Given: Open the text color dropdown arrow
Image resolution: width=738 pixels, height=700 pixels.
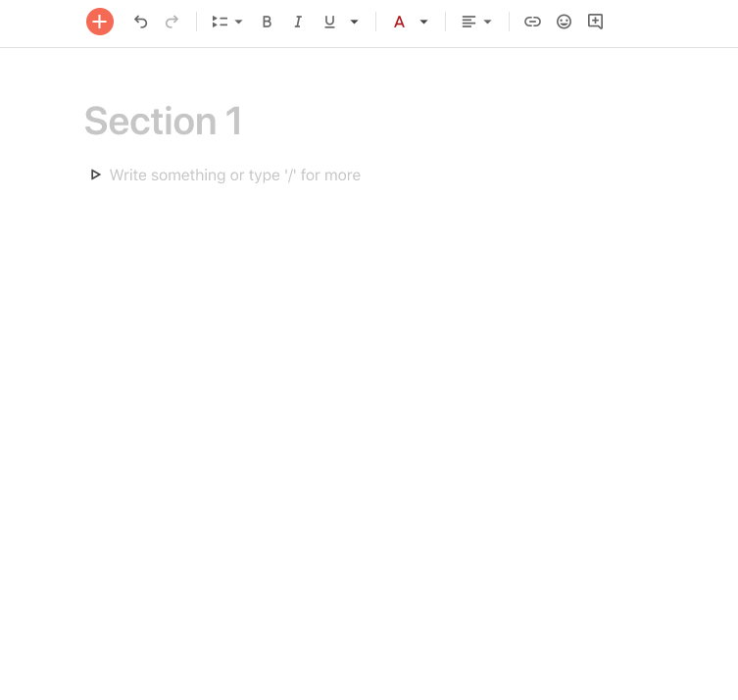Looking at the screenshot, I should pyautogui.click(x=424, y=22).
